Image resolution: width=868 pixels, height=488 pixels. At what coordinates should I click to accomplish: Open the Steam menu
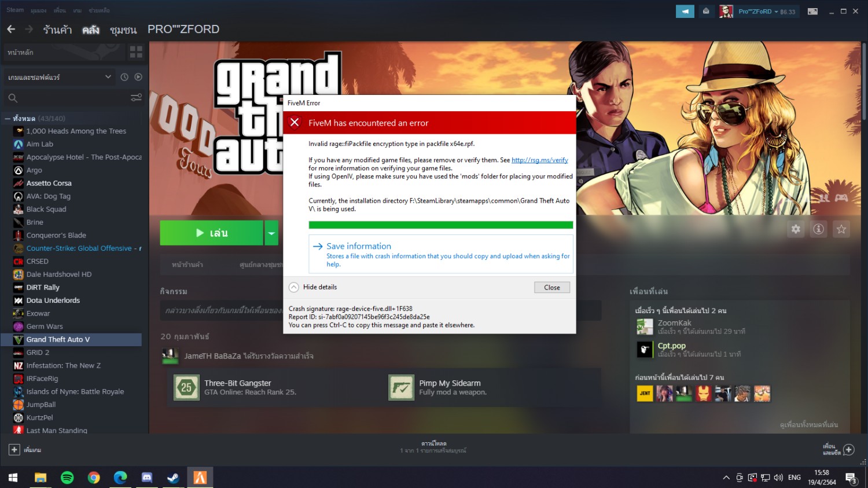click(15, 10)
